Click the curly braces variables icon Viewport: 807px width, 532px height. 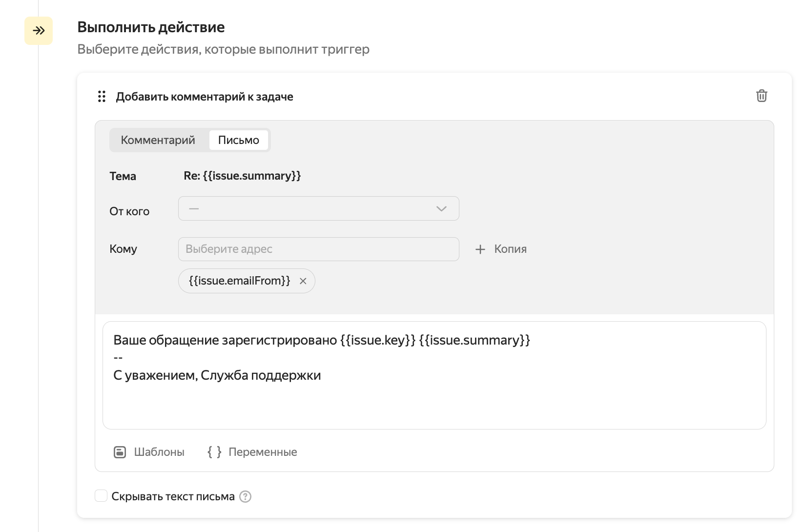point(214,452)
